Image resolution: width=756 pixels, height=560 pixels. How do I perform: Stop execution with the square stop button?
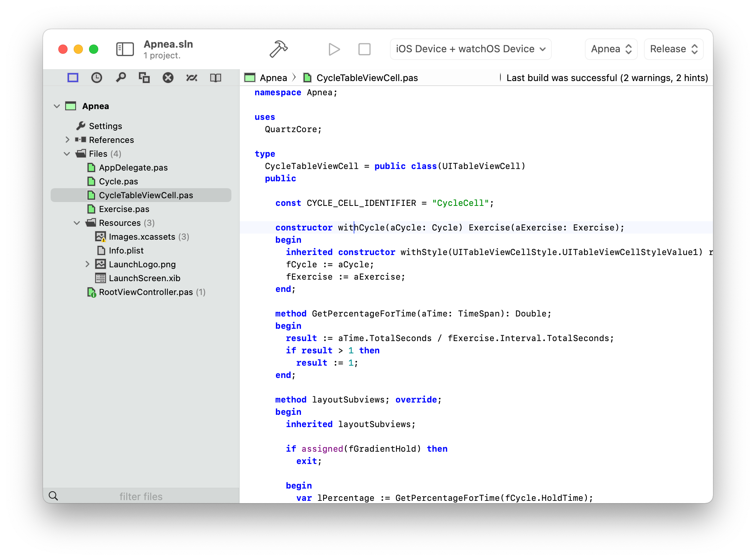[364, 49]
